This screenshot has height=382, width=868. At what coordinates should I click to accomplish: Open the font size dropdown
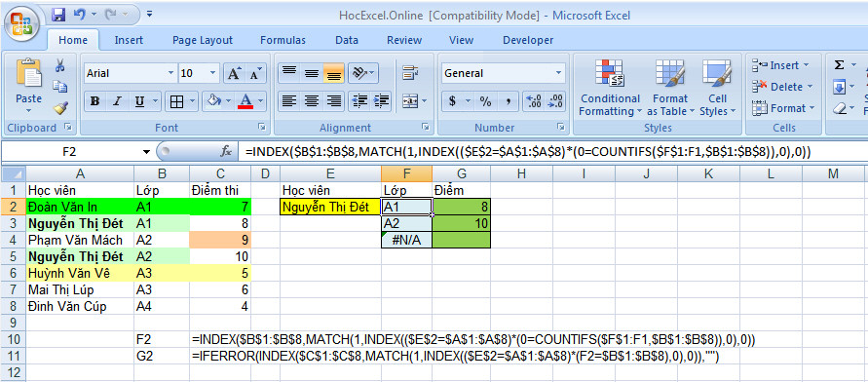[213, 73]
